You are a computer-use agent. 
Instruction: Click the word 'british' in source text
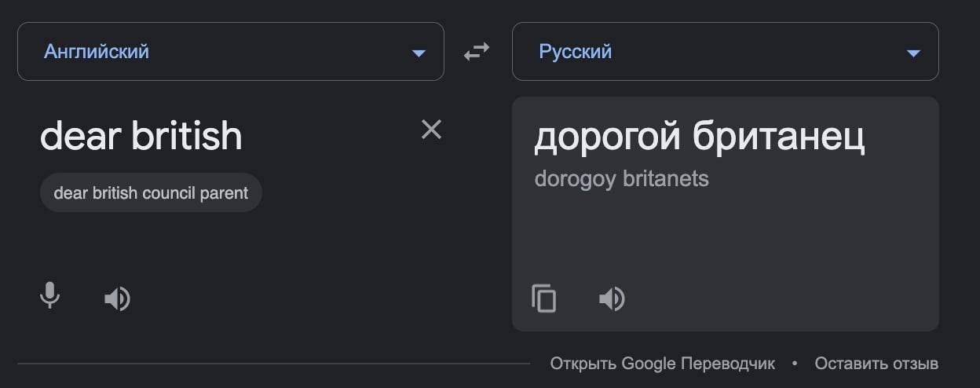pos(186,137)
